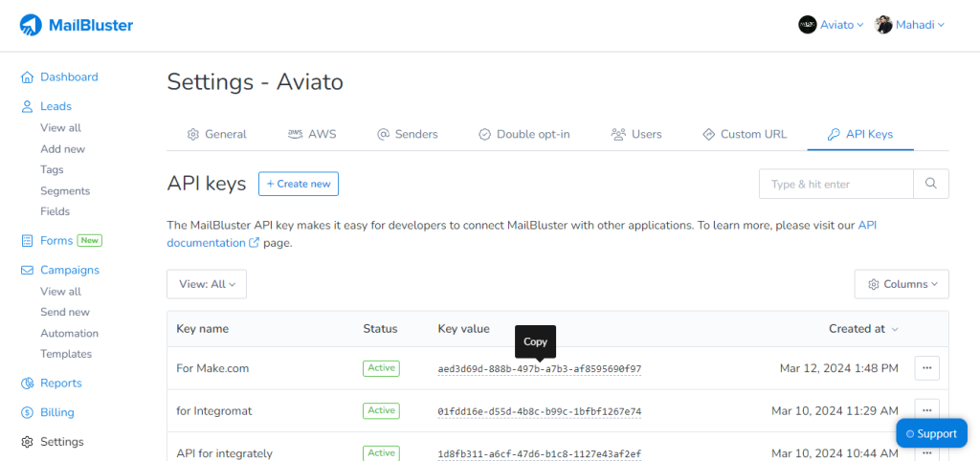Click the search magnifier icon button
The height and width of the screenshot is (461, 980).
tap(930, 184)
